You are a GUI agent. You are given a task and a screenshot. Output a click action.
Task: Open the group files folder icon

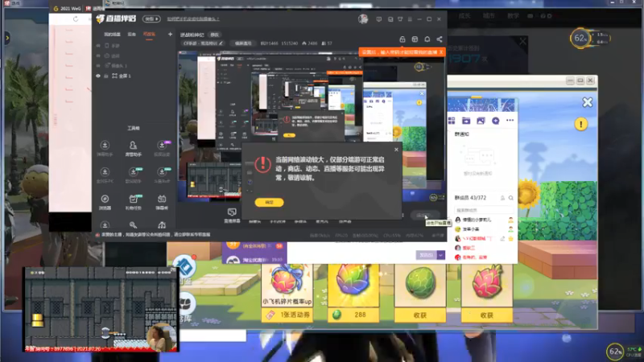click(466, 120)
